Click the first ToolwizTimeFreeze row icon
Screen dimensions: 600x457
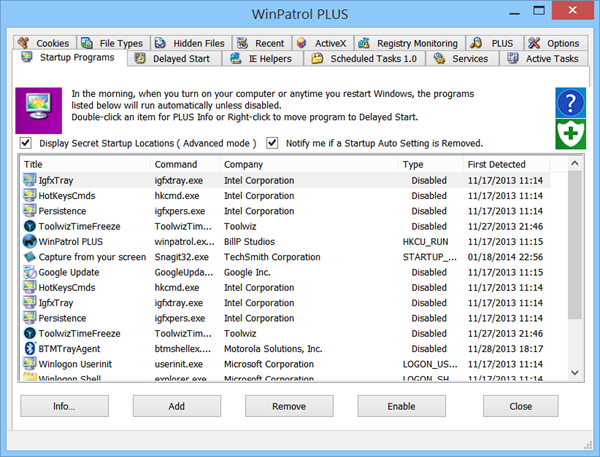30,226
